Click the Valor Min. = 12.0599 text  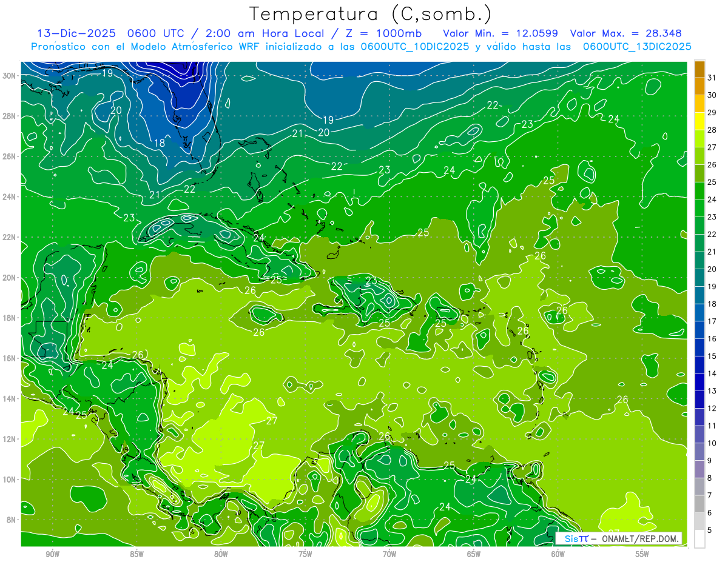(500, 33)
